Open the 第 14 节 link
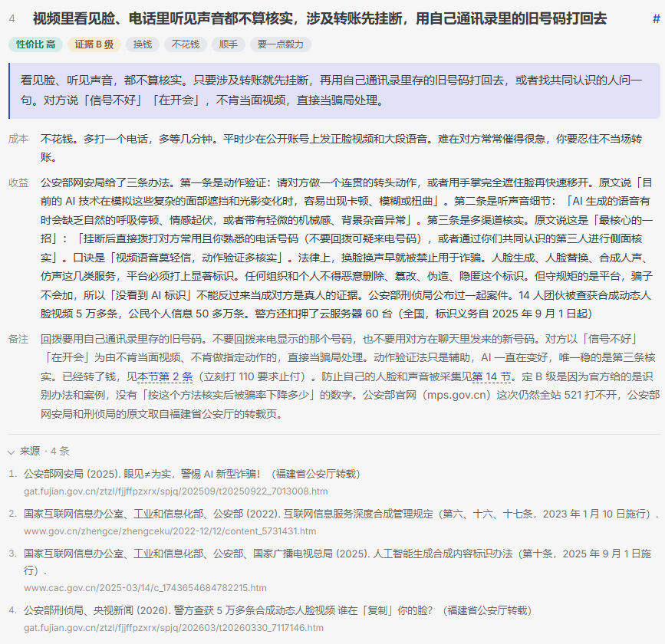The image size is (665, 644). tap(492, 376)
